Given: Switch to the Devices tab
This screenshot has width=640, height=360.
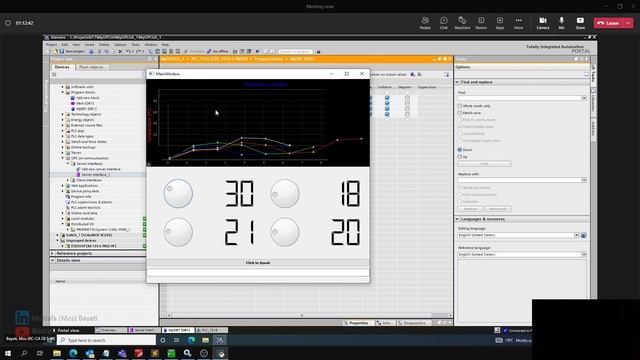Looking at the screenshot, I should (x=62, y=67).
